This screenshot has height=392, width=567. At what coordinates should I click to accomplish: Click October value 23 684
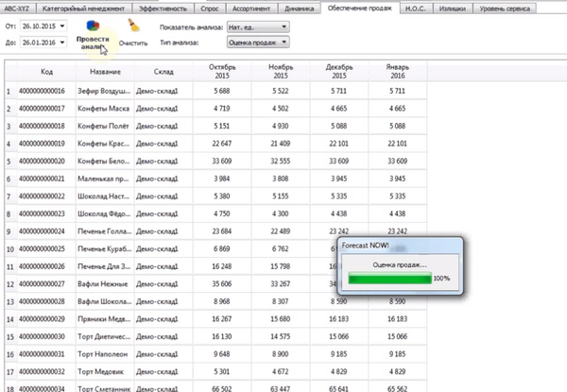tap(222, 231)
